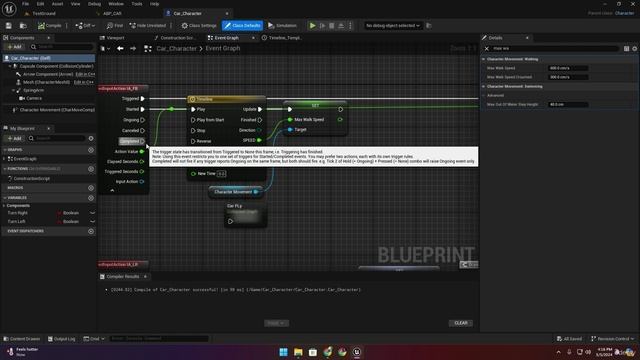This screenshot has height=360, width=640.
Task: Collapse the input action node pins arrow
Action: pos(112,190)
